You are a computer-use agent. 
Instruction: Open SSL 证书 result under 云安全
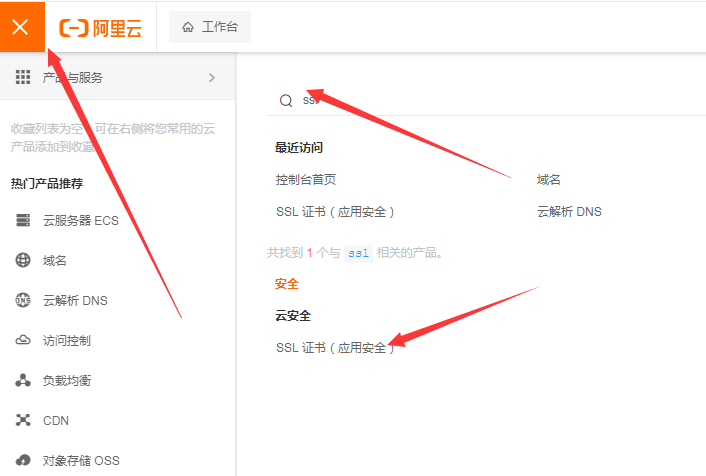tap(335, 347)
